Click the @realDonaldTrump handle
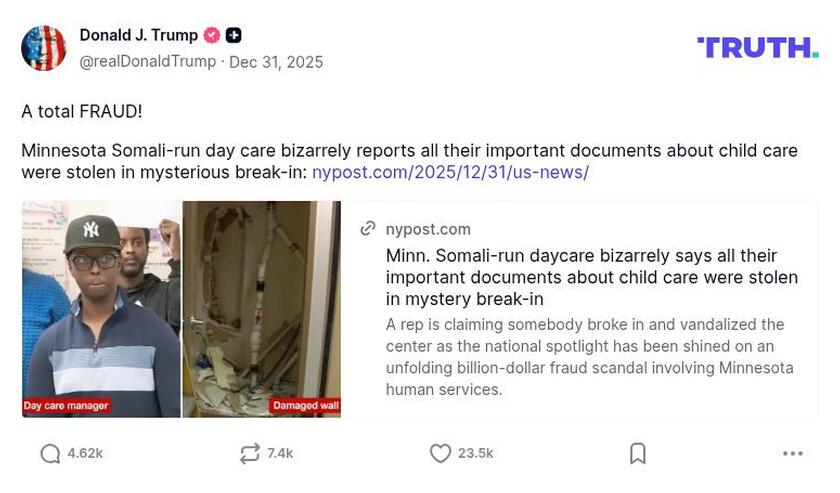The height and width of the screenshot is (493, 840). coord(147,62)
